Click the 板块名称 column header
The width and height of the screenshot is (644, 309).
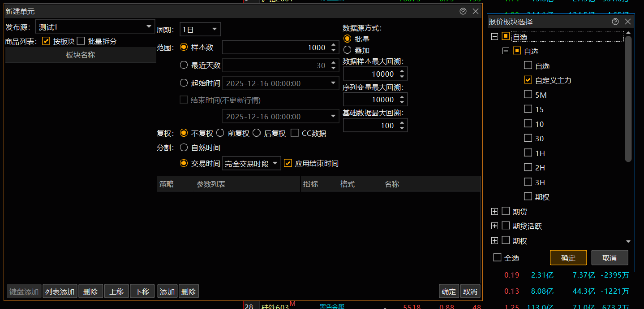pyautogui.click(x=80, y=55)
